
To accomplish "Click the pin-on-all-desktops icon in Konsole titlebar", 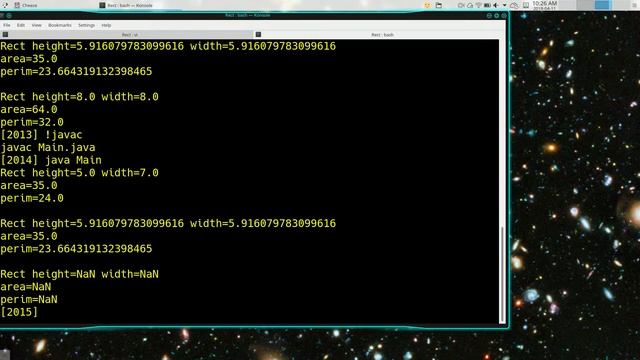I will pyautogui.click(x=9, y=16).
